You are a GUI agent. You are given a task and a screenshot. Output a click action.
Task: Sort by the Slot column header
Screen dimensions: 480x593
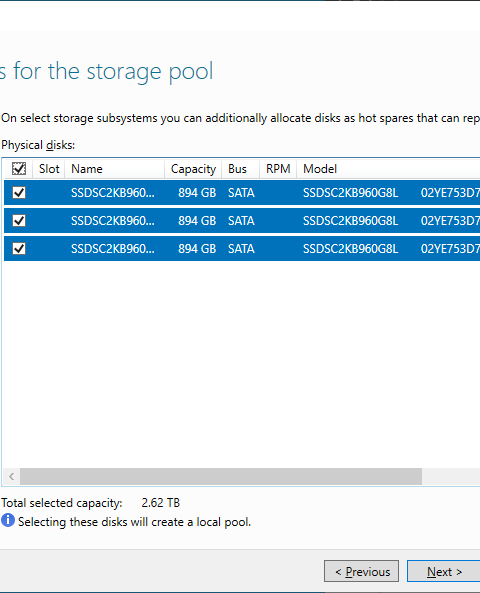[x=49, y=169]
